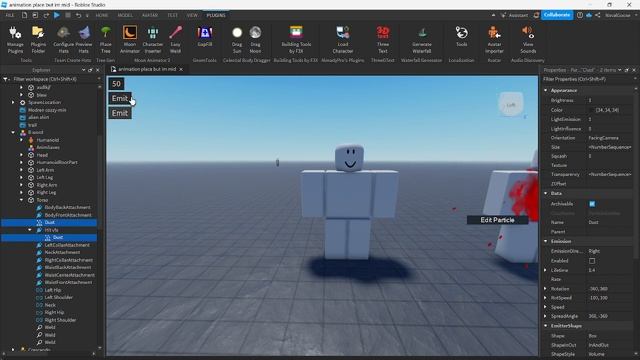Select Humanoid in Explorer

(x=48, y=140)
